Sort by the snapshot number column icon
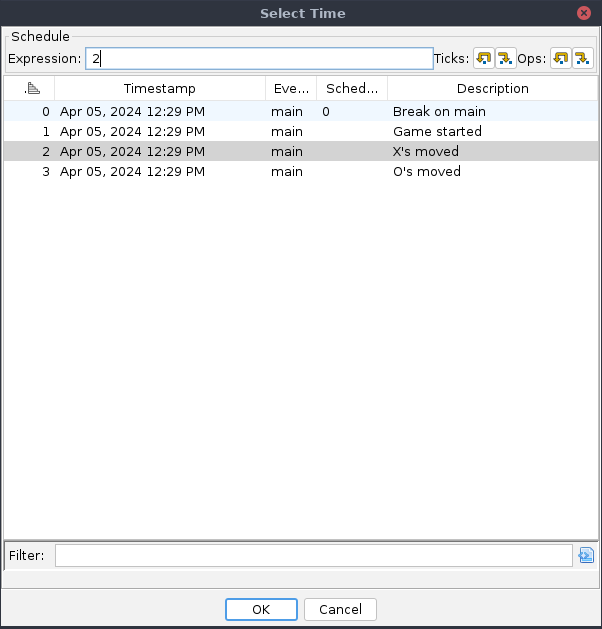 coord(30,89)
